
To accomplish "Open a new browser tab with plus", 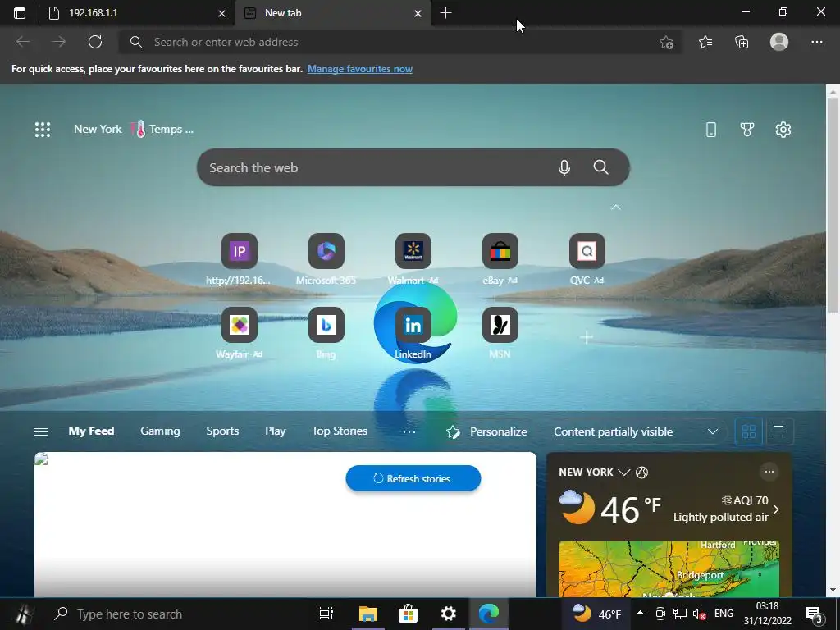I will pyautogui.click(x=445, y=13).
